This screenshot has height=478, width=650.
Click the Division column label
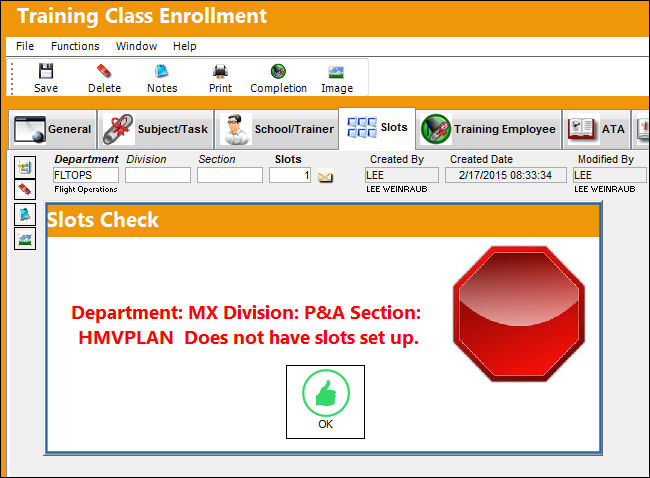146,159
